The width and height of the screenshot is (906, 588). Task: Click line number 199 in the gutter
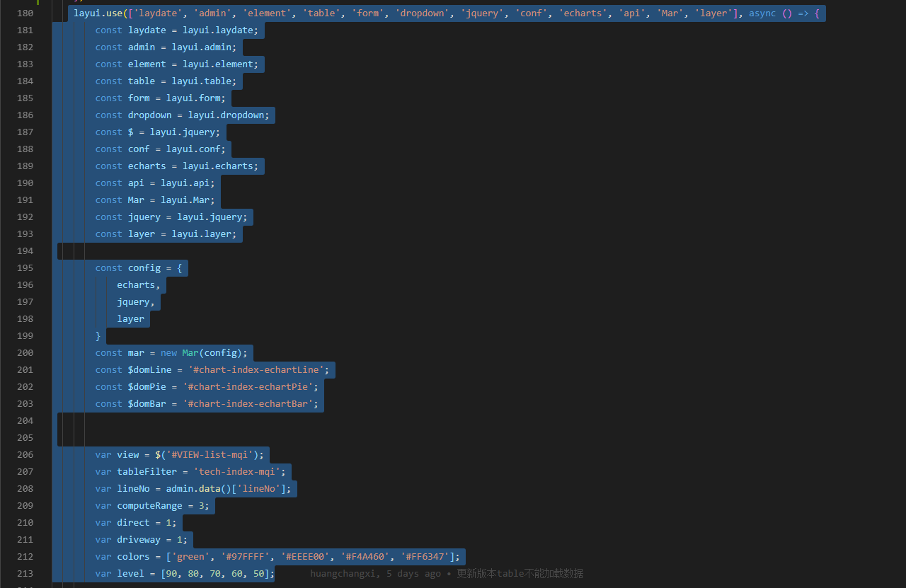tap(25, 336)
